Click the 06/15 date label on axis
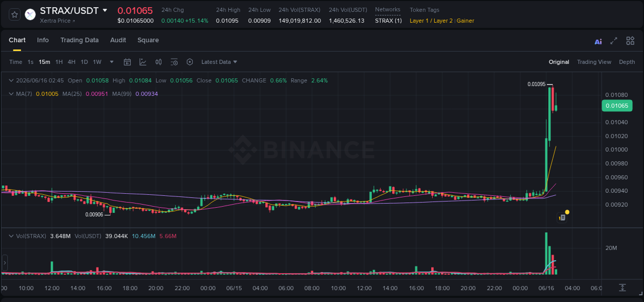644x302 pixels. pyautogui.click(x=234, y=288)
